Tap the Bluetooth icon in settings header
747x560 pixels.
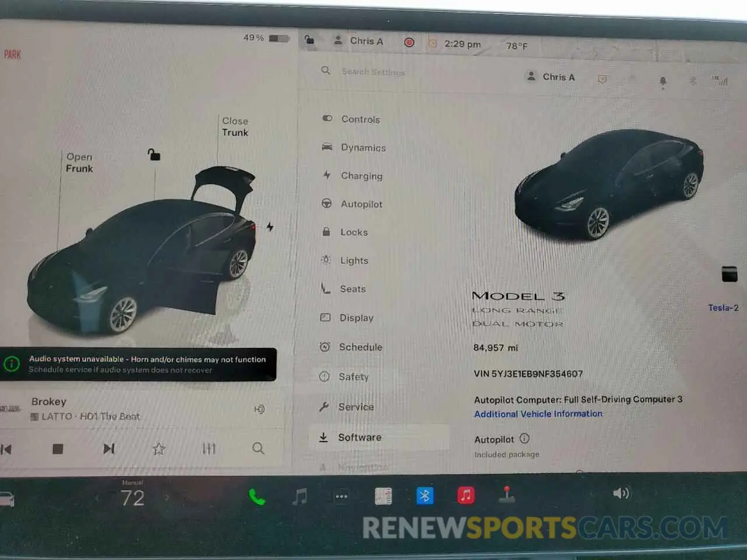point(693,80)
